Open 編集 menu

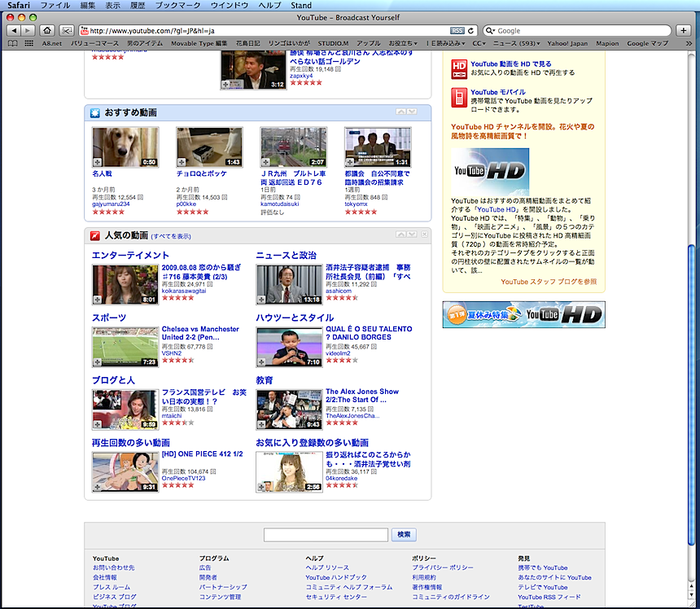tap(88, 6)
